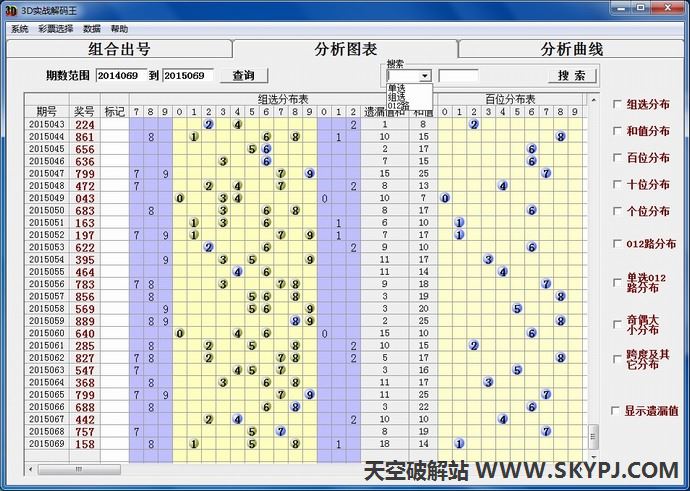Switch to the 组合出号 tab

pos(119,49)
